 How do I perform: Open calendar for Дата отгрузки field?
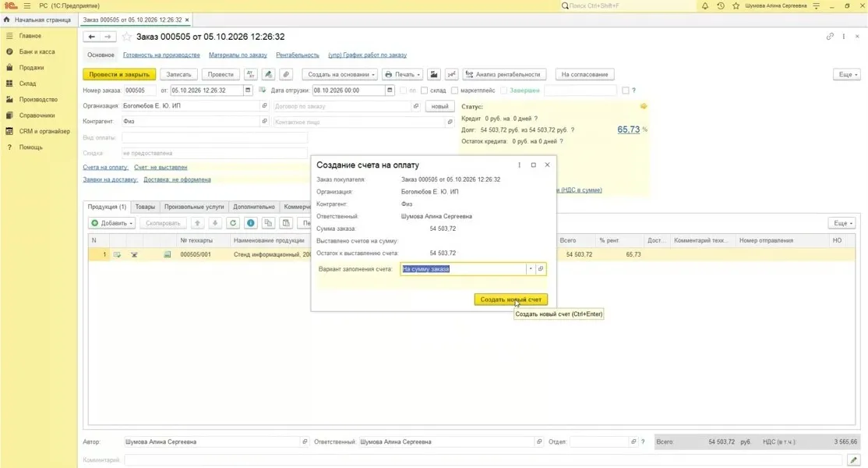tap(390, 90)
